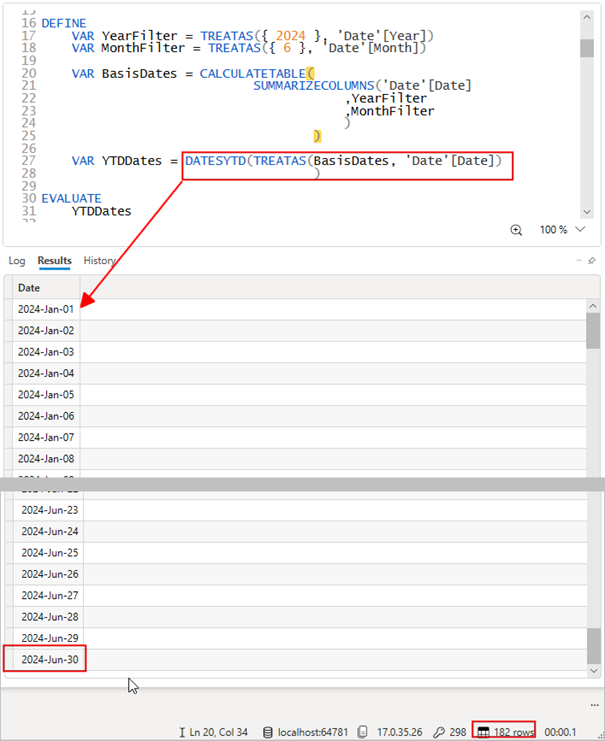This screenshot has width=605, height=741.
Task: Click the YTDDates text on line 31
Action: coord(102,211)
